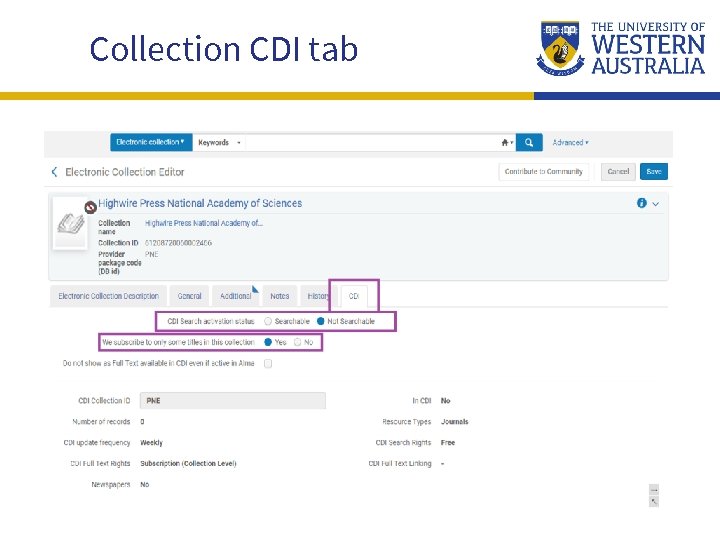Click the Subscription (Collection Level) value
This screenshot has width=720, height=540.
pos(188,464)
